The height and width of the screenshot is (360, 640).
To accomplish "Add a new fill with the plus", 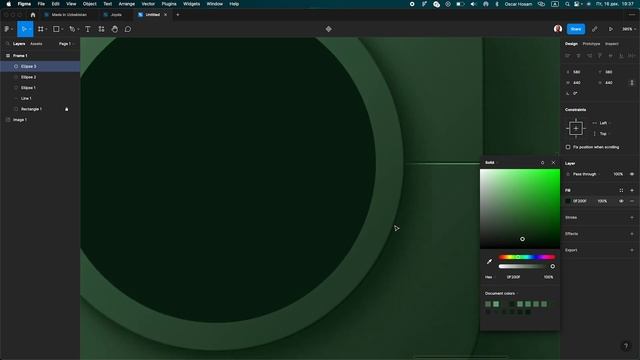I will [x=632, y=190].
